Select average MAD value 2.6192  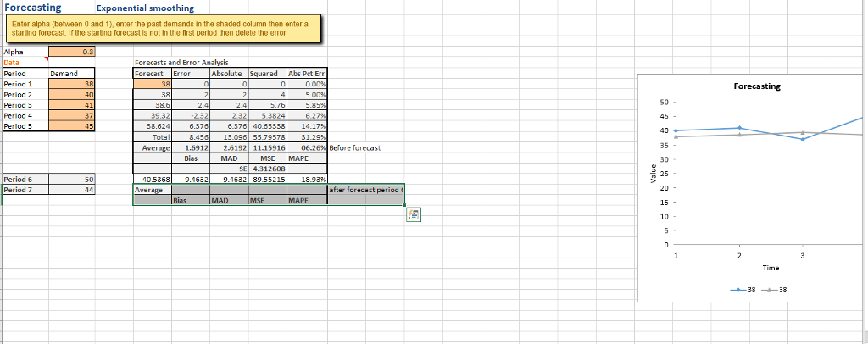point(229,147)
